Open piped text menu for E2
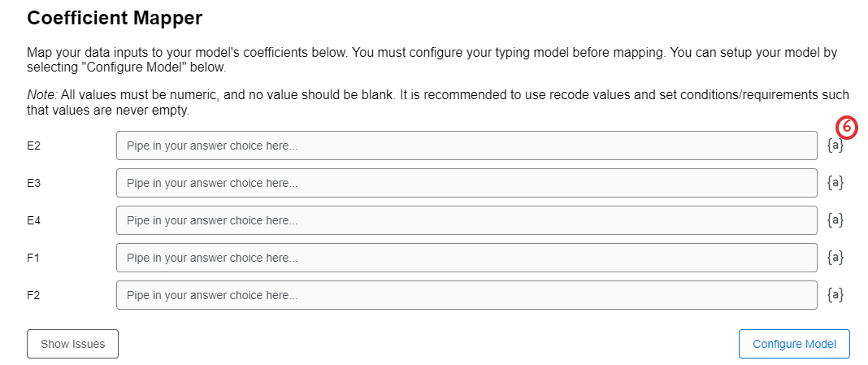 click(x=835, y=146)
